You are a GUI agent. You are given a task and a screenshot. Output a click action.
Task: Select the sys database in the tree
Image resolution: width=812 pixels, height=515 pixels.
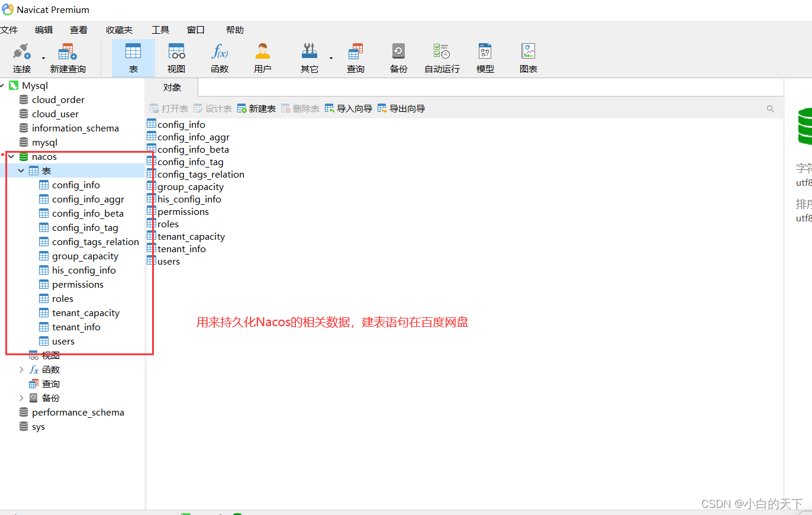click(38, 427)
